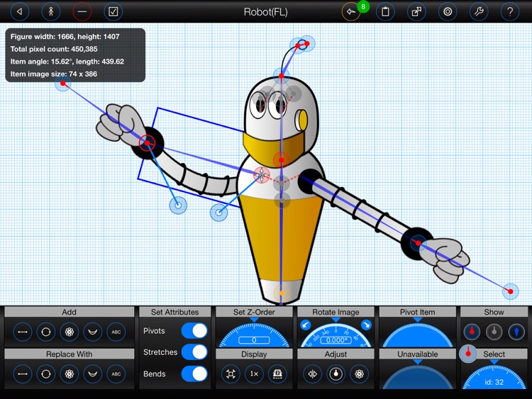Tap the third Display panel icon

[277, 374]
